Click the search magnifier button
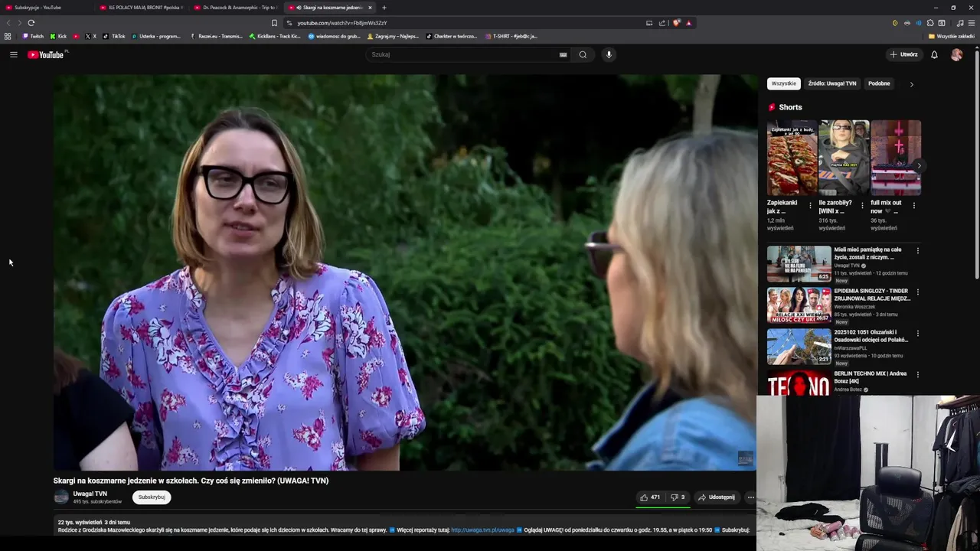The width and height of the screenshot is (980, 551). [x=583, y=54]
